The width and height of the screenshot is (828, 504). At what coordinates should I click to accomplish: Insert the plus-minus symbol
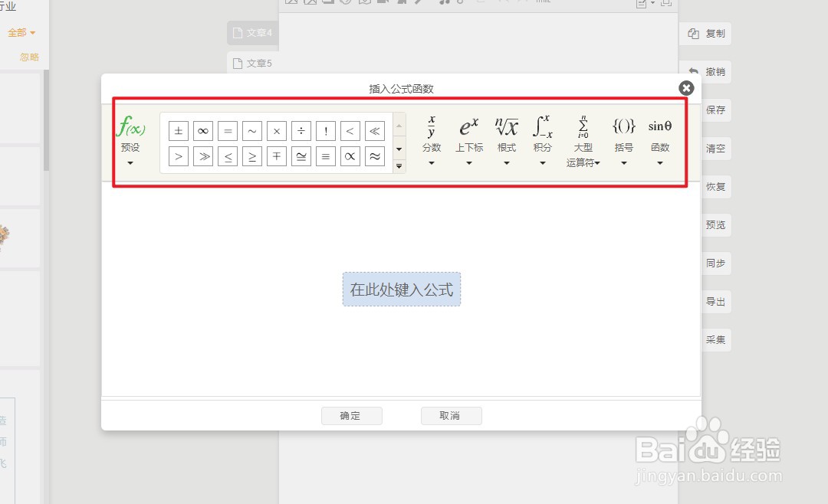pyautogui.click(x=178, y=130)
